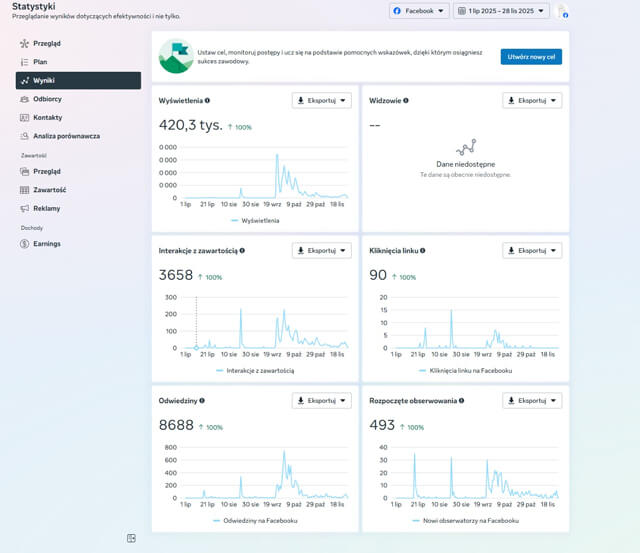Click info icon next to Interakcje z zawartością

(242, 251)
